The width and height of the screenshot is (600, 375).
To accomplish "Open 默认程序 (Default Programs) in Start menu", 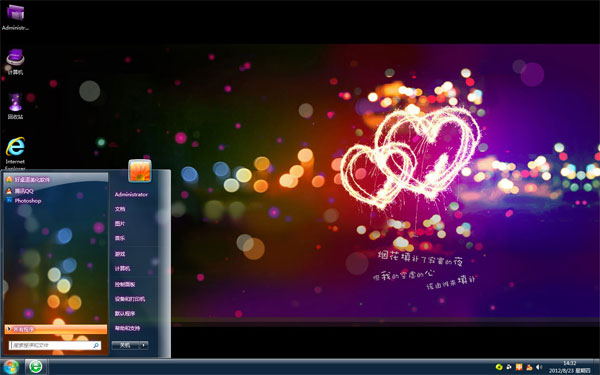I will [x=125, y=313].
